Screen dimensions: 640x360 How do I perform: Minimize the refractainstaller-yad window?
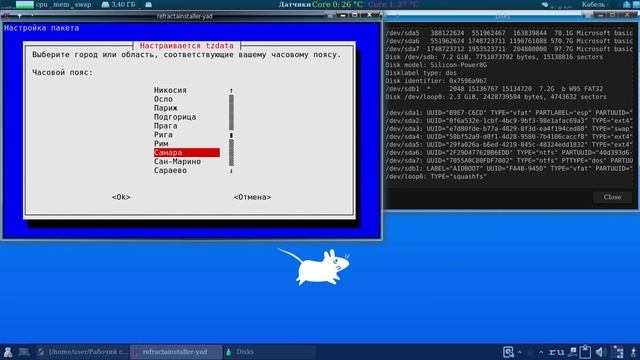[x=343, y=15]
